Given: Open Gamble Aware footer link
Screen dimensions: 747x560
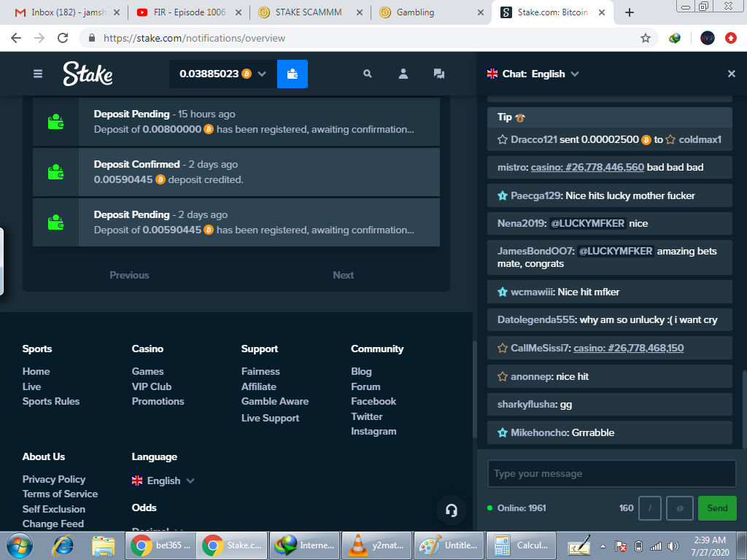Looking at the screenshot, I should pos(275,402).
